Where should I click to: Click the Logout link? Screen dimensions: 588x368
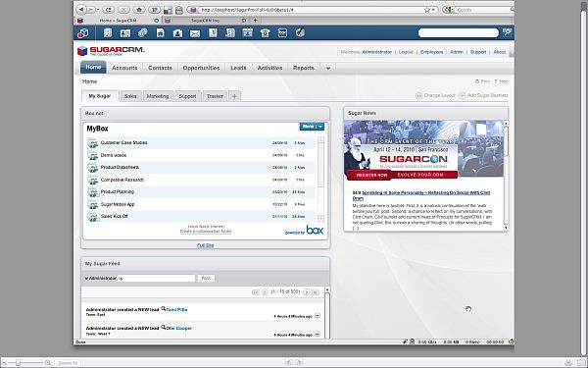pyautogui.click(x=406, y=52)
